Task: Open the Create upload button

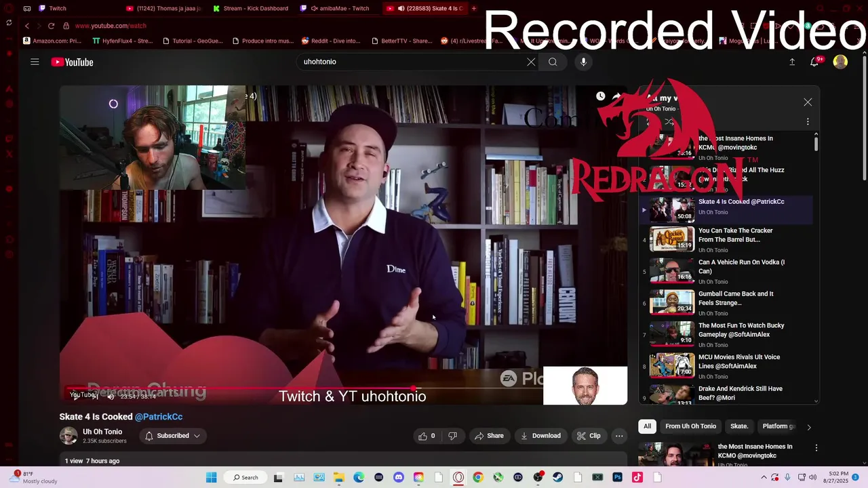Action: (x=792, y=62)
